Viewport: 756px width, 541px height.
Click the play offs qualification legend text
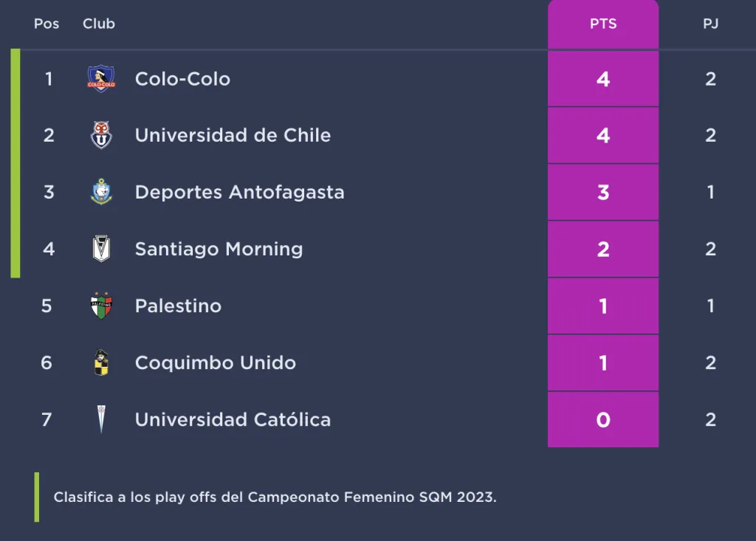tap(275, 497)
